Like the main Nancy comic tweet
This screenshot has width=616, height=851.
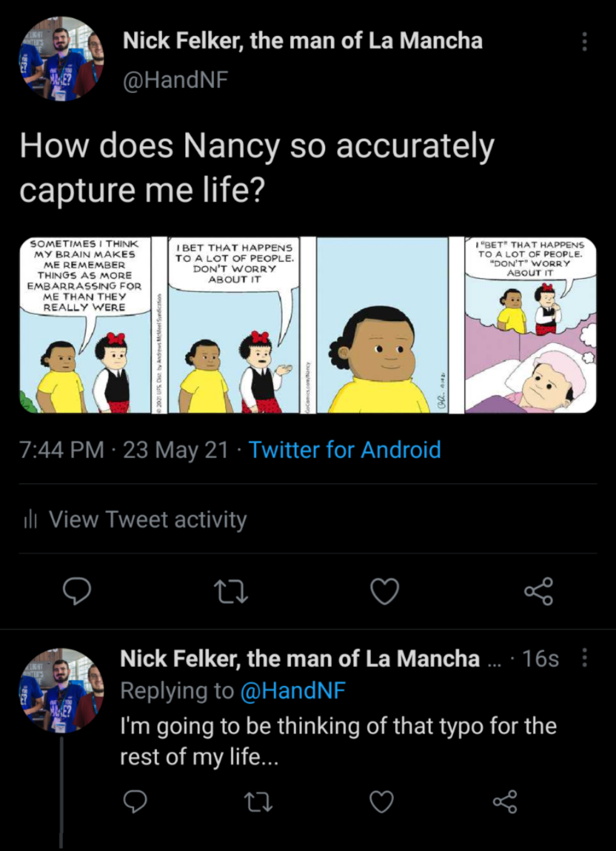tap(385, 591)
